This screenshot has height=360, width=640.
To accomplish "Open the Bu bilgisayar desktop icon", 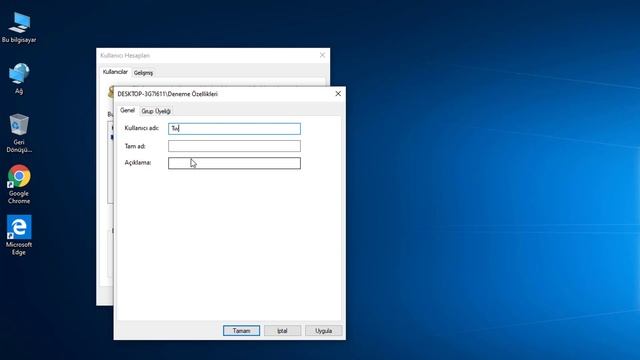I will click(x=19, y=28).
